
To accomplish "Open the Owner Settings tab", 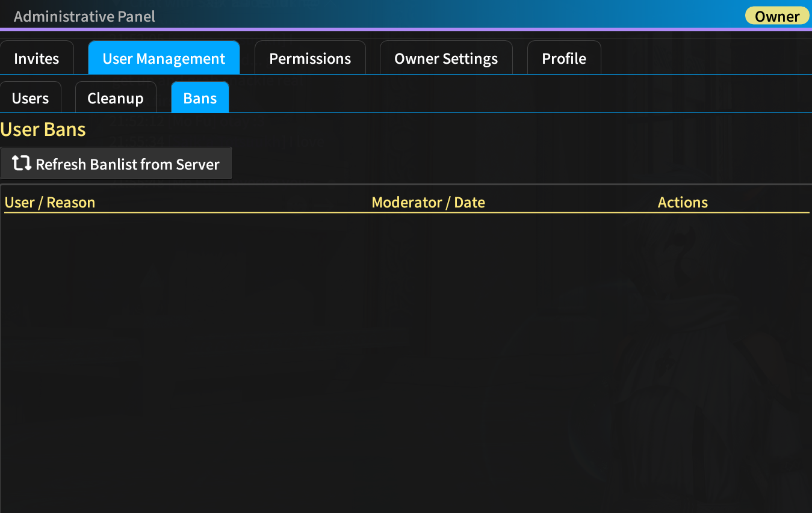I will point(446,58).
